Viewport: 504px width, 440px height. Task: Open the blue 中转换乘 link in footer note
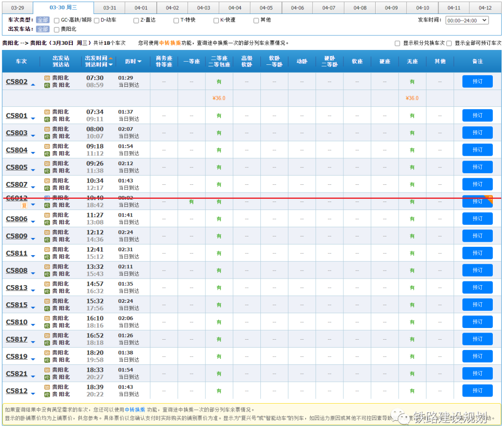[135, 410]
